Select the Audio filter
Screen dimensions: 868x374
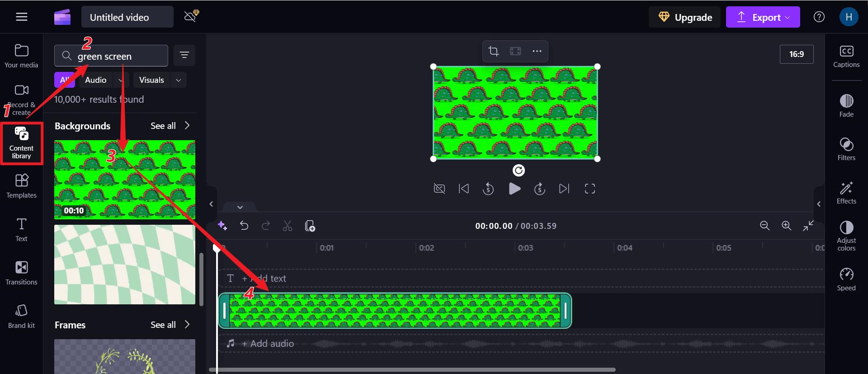click(96, 80)
